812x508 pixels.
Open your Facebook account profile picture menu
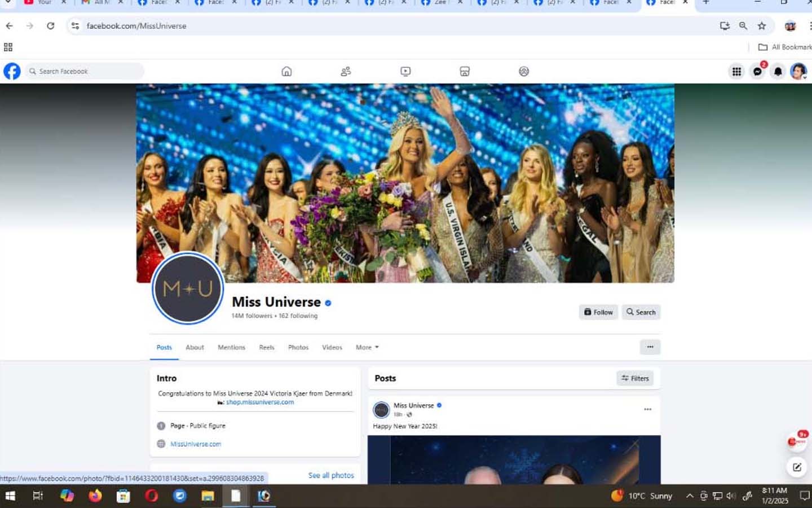[798, 71]
